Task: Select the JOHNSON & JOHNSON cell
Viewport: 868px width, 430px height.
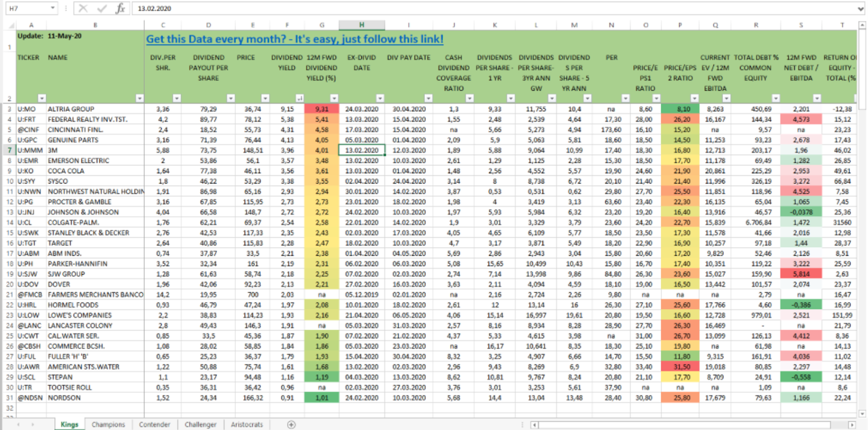Action: pos(95,212)
